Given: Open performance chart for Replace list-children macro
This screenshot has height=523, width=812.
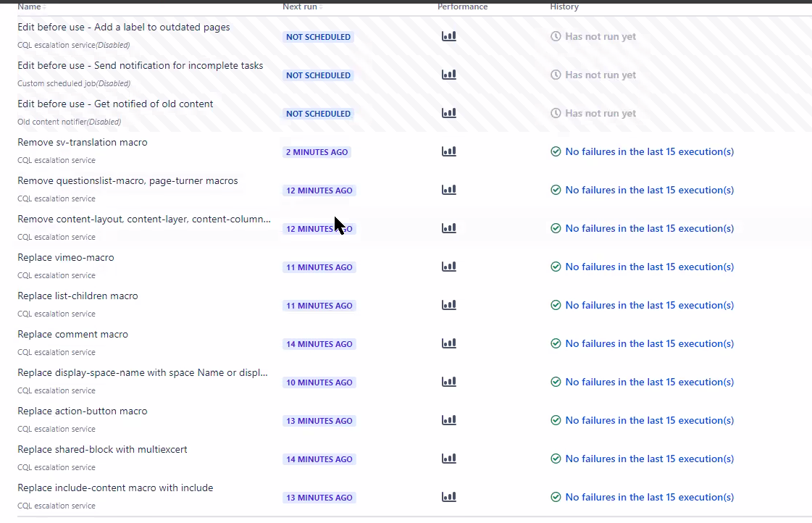Looking at the screenshot, I should point(448,304).
